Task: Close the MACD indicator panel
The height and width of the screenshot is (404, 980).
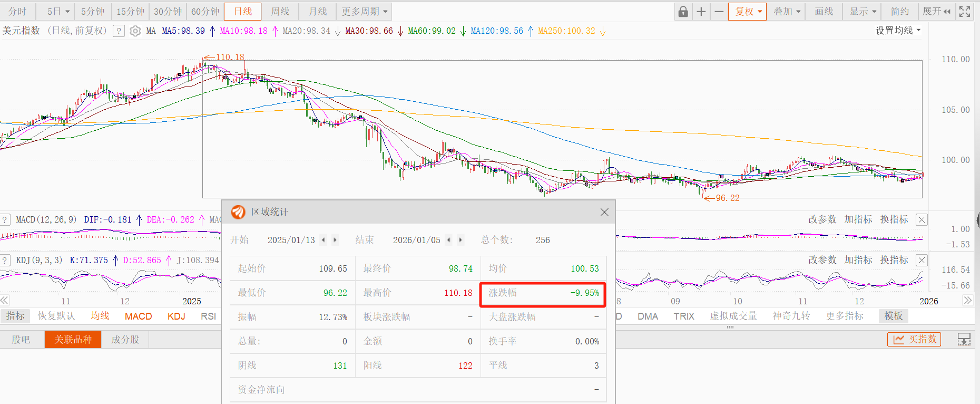Action: click(x=922, y=219)
